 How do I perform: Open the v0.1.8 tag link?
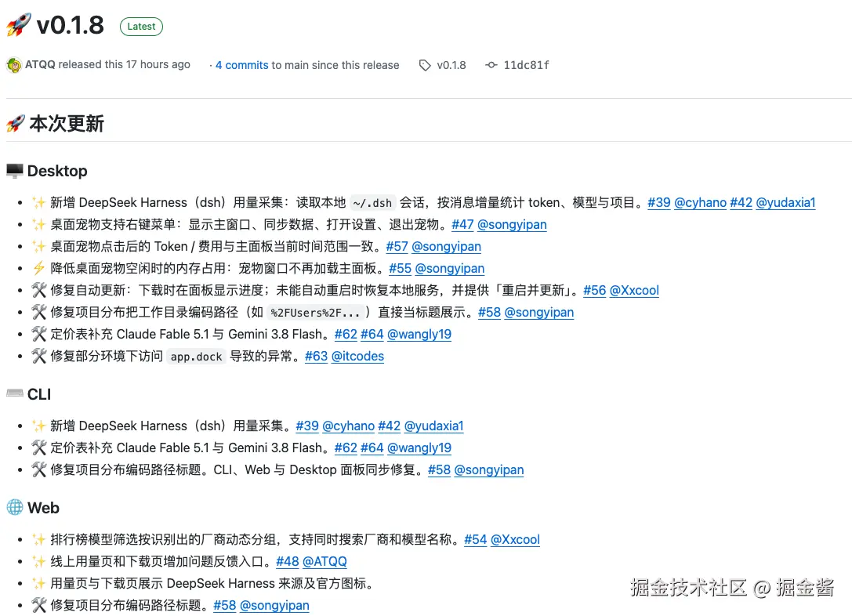click(451, 65)
